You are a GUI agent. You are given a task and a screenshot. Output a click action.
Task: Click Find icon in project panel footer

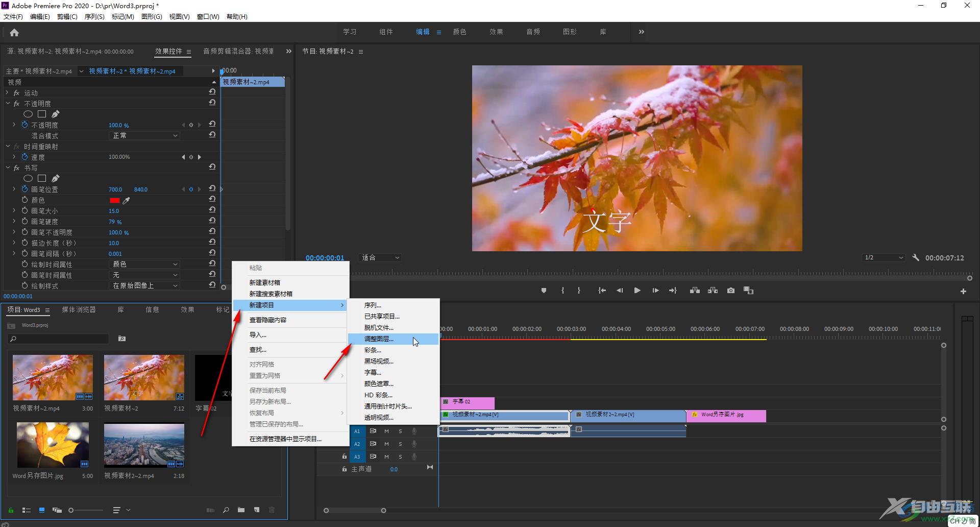pyautogui.click(x=226, y=510)
